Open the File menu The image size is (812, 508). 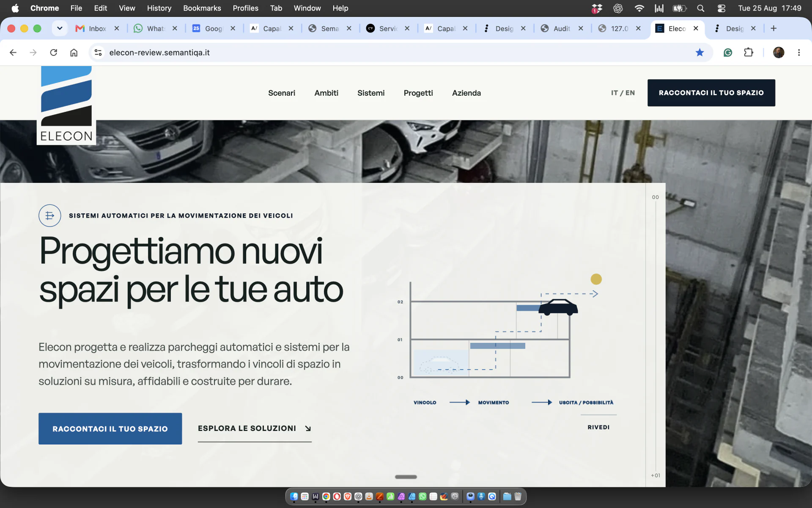76,8
